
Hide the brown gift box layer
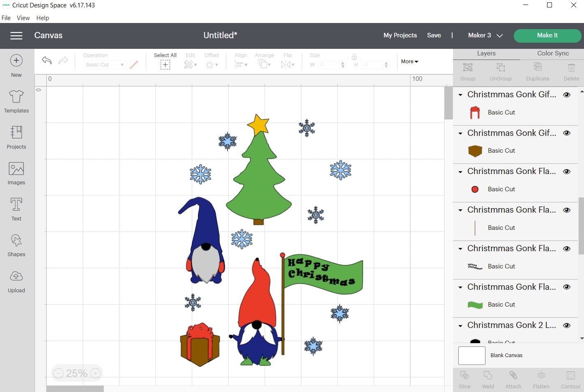coord(567,133)
